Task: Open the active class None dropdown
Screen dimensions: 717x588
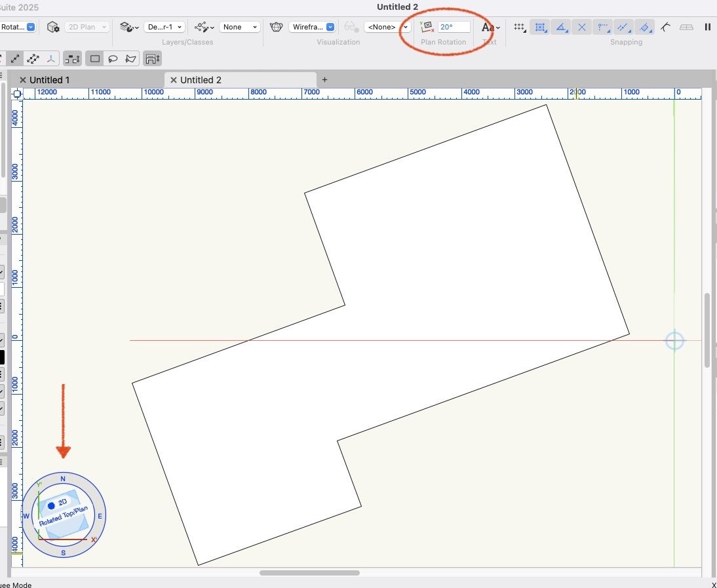Action: click(240, 27)
